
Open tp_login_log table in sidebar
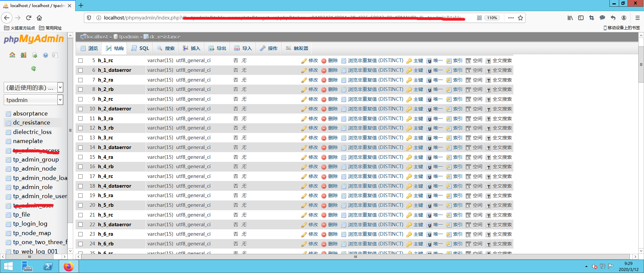point(30,224)
